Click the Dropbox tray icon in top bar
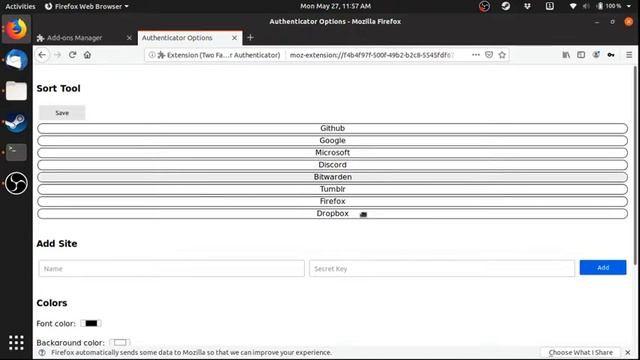 [x=527, y=6]
